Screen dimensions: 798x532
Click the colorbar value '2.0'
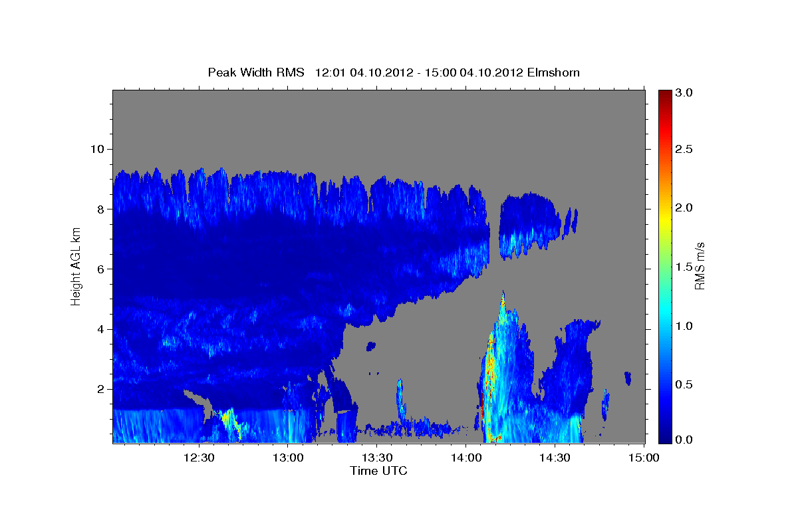coord(684,208)
